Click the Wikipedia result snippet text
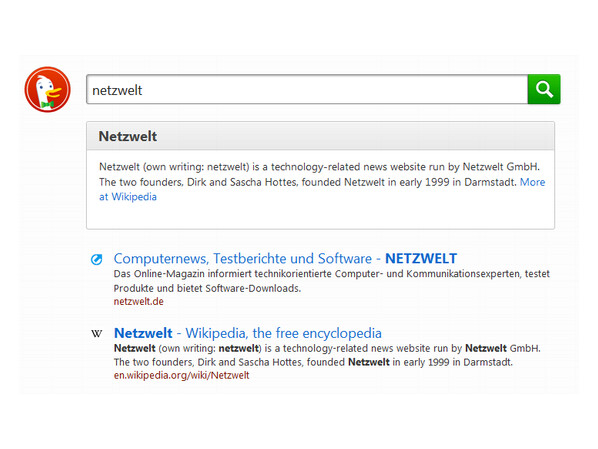This screenshot has width=598, height=449. pyautogui.click(x=327, y=355)
